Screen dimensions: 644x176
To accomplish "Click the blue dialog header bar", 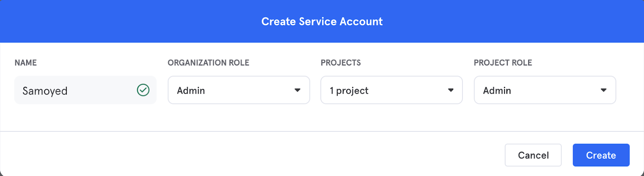I will tap(322, 21).
